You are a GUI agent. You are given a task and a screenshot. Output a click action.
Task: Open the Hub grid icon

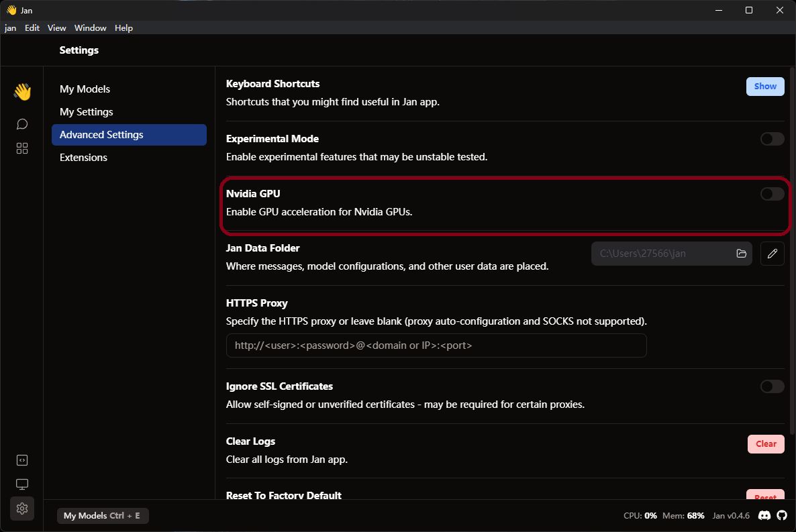[22, 148]
